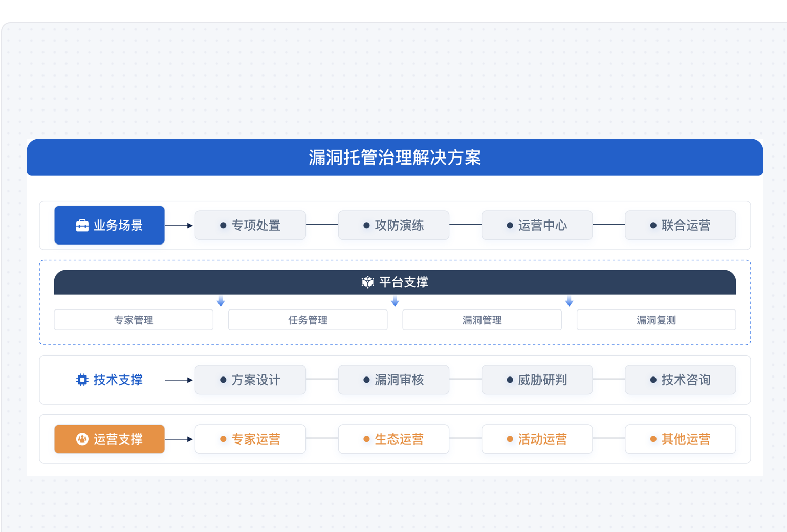Click the 漏洞托管治理解决方案 title banner
787x532 pixels.
click(395, 158)
